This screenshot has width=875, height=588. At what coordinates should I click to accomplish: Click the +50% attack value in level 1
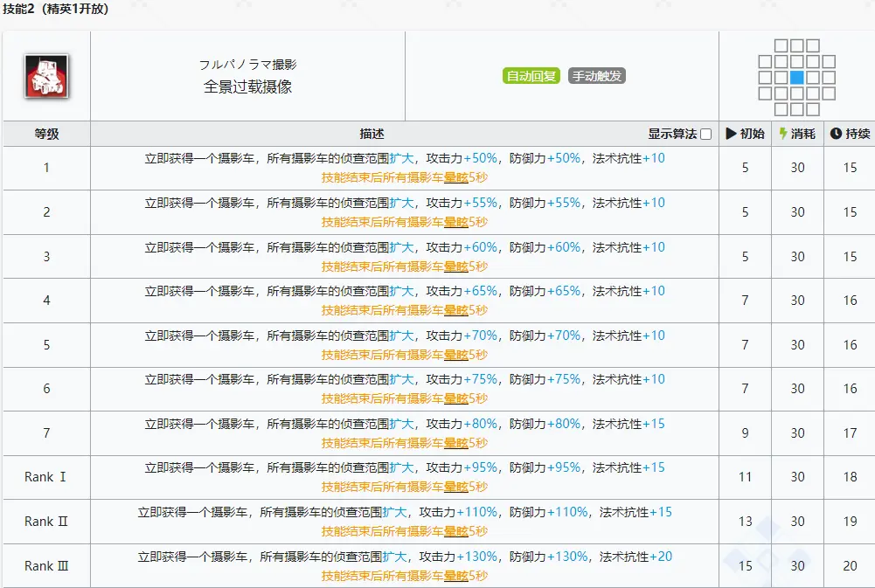coord(481,158)
